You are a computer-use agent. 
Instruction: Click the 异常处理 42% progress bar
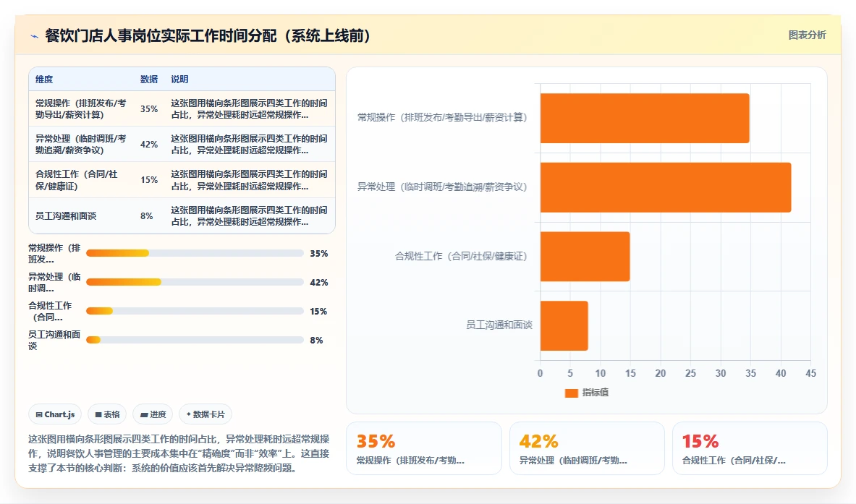195,282
